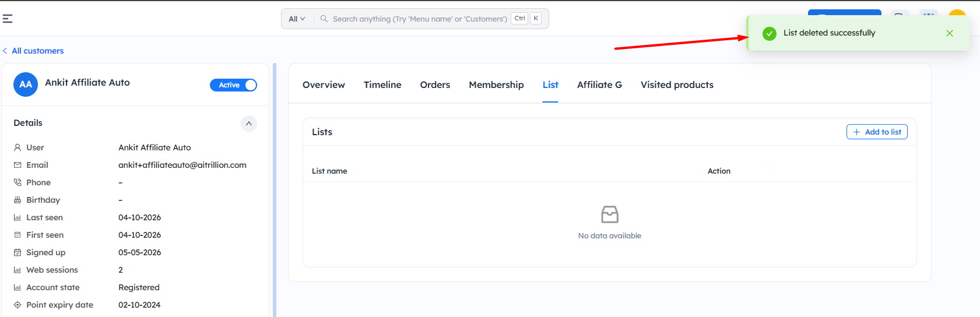Click Signed up date 05-05-2026
980x317 pixels.
tap(140, 252)
